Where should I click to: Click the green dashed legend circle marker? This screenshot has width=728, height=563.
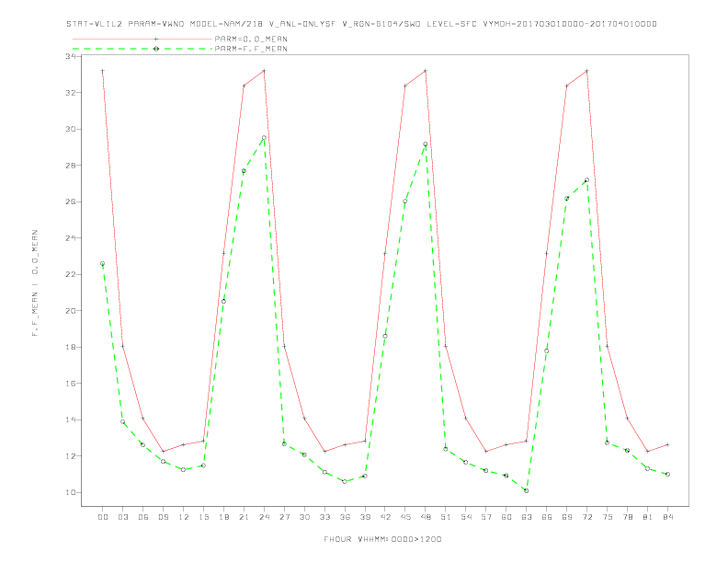[156, 49]
